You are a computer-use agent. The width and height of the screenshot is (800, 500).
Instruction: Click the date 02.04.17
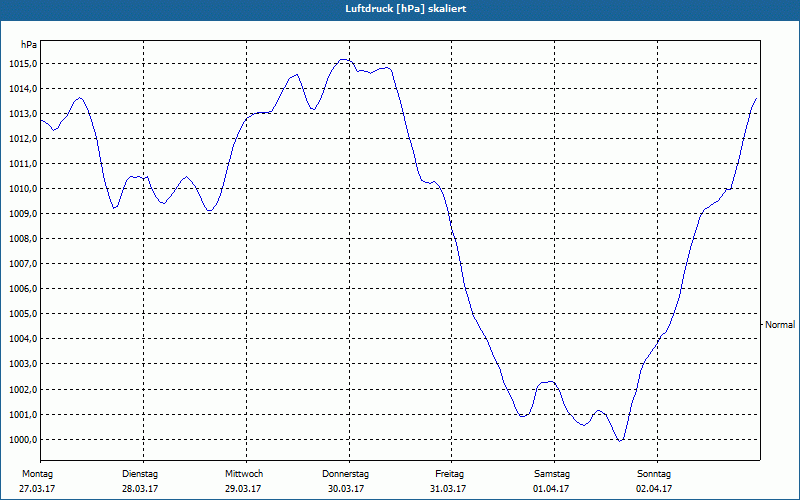(x=654, y=489)
